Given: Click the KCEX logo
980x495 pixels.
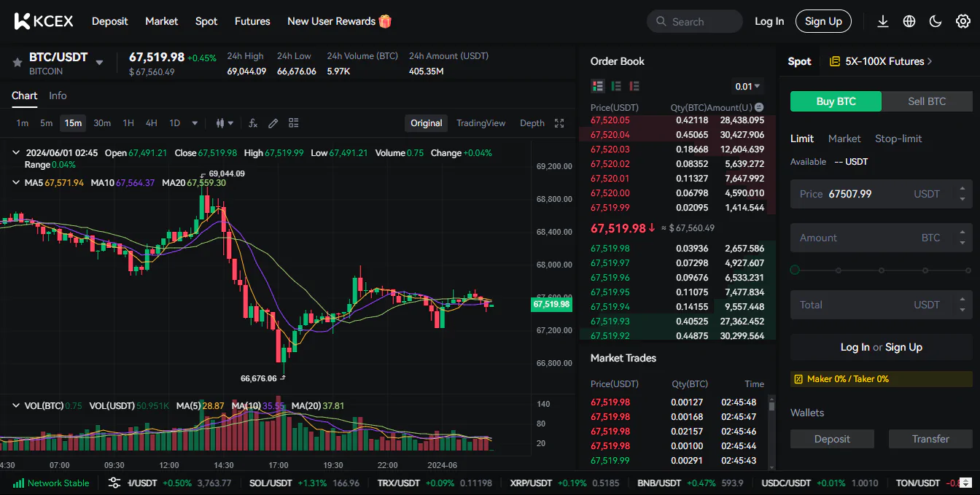Looking at the screenshot, I should pyautogui.click(x=44, y=21).
